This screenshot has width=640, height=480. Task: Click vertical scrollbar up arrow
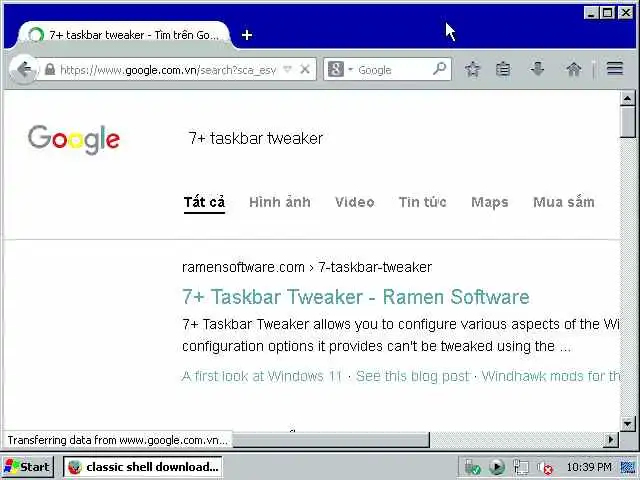627,98
